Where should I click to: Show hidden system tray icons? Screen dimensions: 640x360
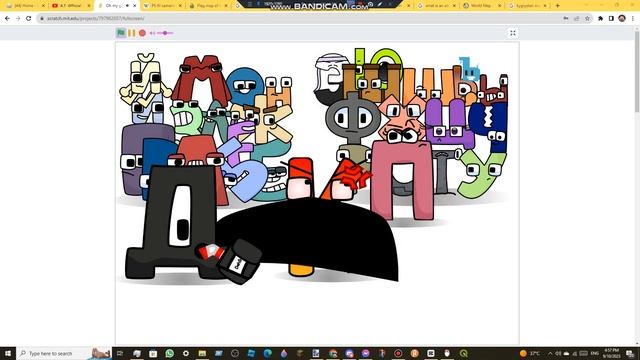(550, 353)
